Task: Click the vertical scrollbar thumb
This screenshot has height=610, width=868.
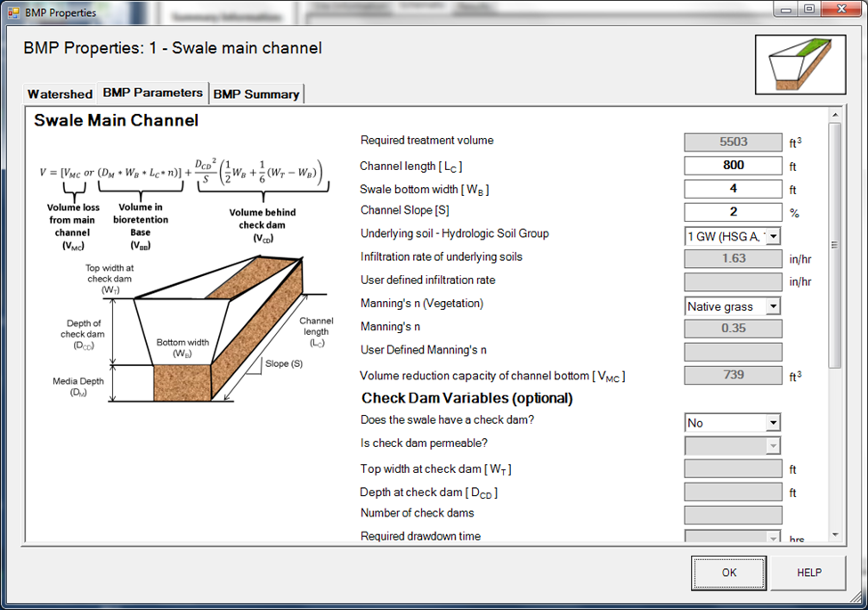Action: 834,245
